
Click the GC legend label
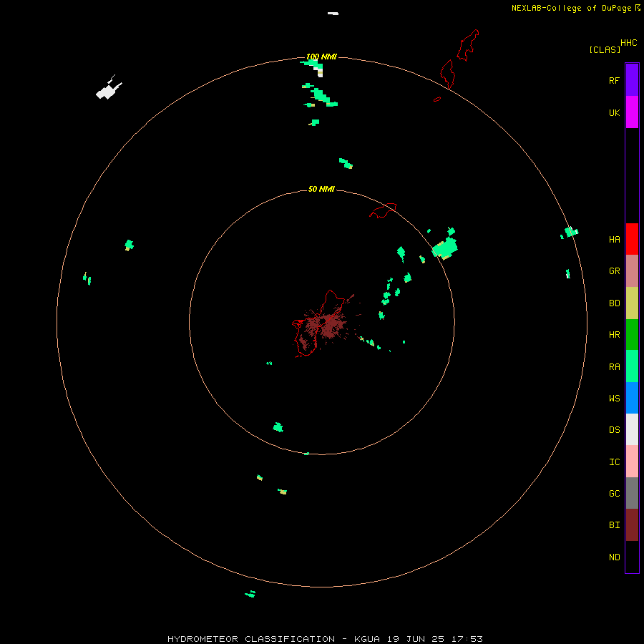(x=614, y=494)
